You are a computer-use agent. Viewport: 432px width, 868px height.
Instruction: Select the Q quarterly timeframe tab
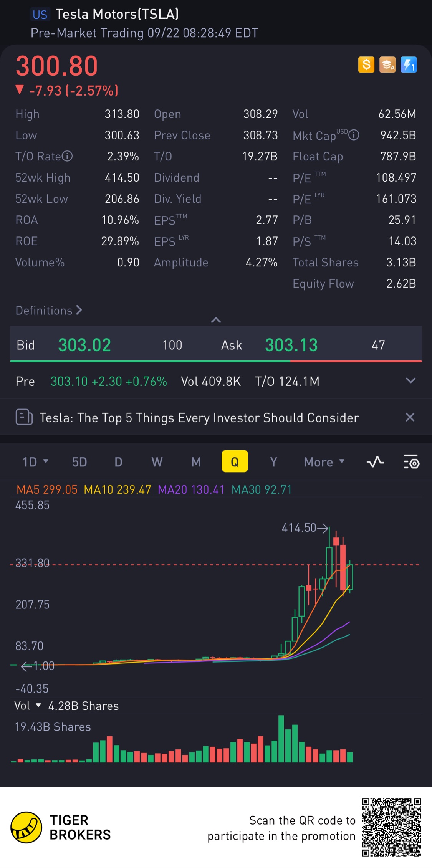pos(235,461)
